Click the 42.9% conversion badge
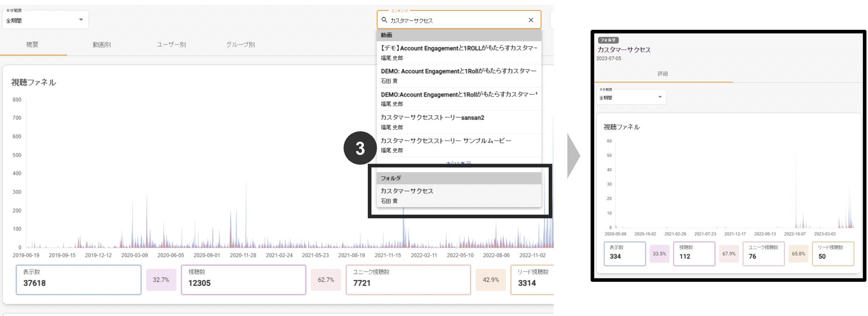The height and width of the screenshot is (316, 868). click(491, 280)
